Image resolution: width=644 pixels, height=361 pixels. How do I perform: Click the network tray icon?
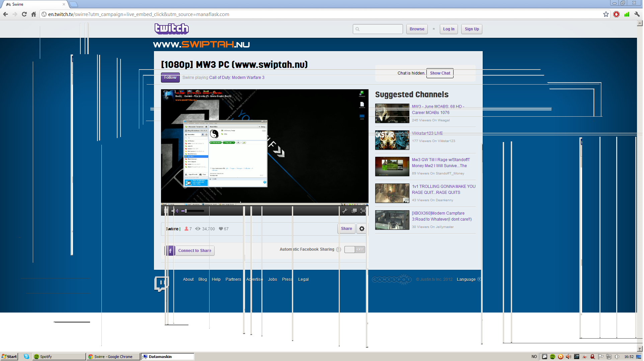[x=609, y=357]
